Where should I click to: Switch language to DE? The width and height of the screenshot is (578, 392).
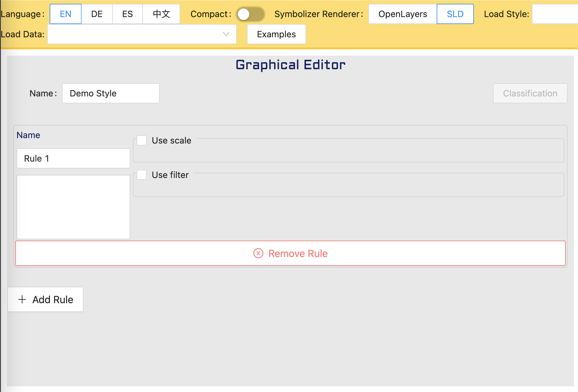point(97,14)
